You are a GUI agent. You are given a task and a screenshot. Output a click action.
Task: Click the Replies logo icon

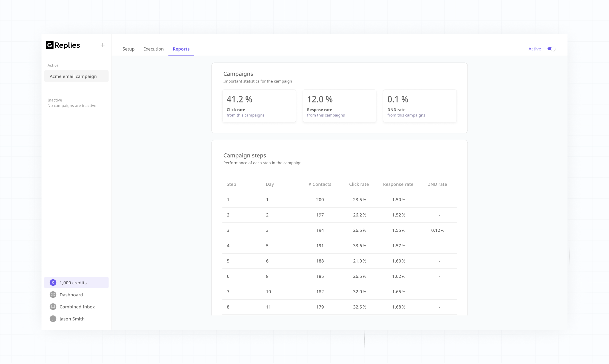click(x=50, y=45)
